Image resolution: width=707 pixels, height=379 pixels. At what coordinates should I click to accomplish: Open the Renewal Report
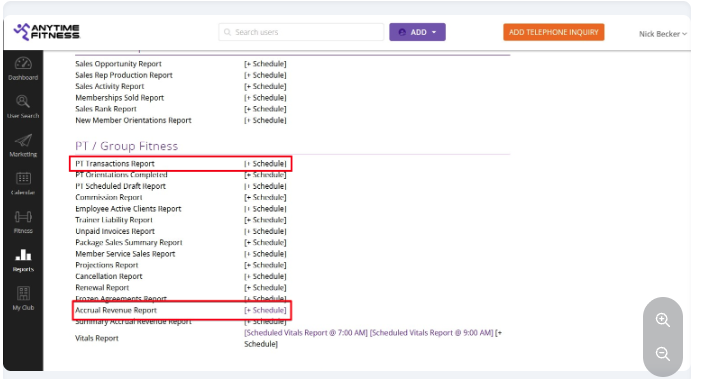coord(102,287)
